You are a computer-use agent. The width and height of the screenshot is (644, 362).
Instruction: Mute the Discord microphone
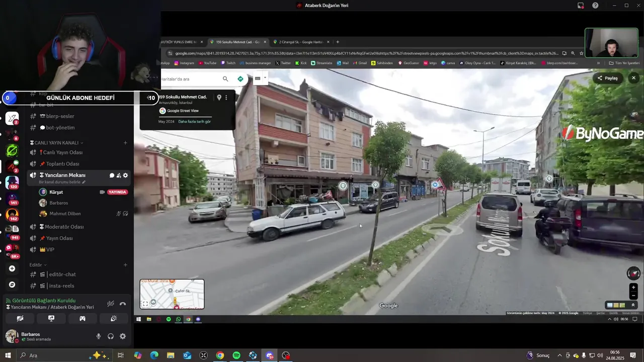[x=99, y=336]
